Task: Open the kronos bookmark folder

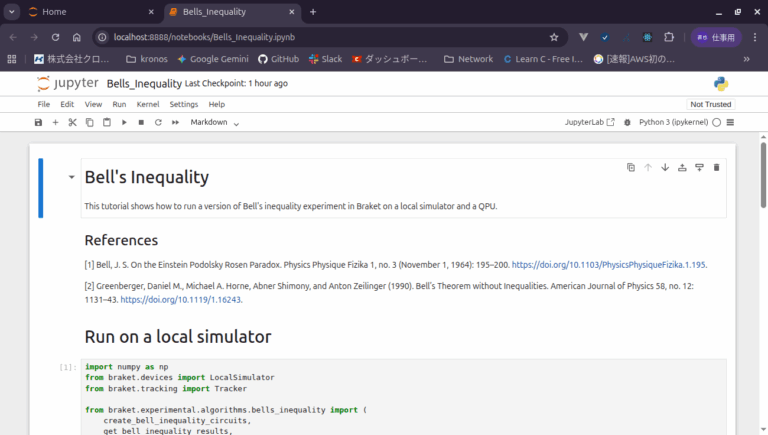Action: (147, 59)
